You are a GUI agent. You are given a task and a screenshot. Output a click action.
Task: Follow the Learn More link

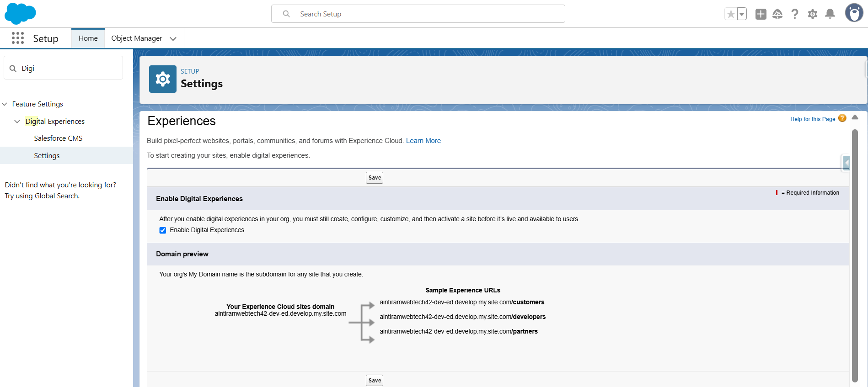click(x=423, y=141)
